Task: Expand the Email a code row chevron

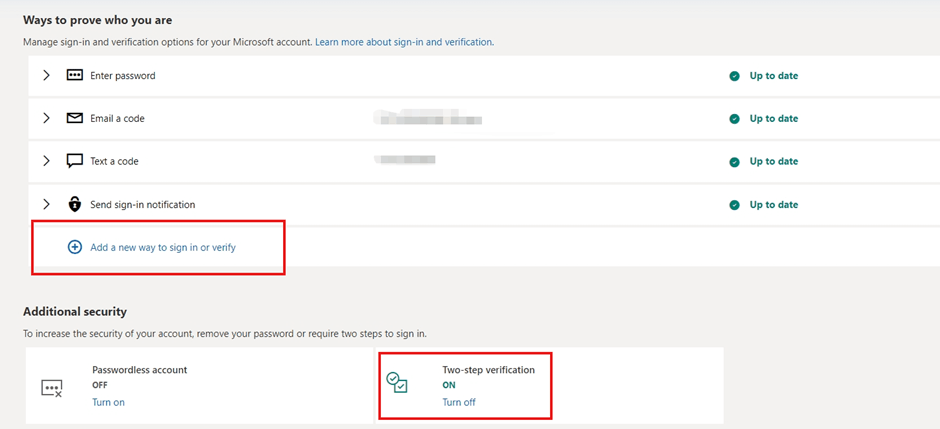Action: pyautogui.click(x=46, y=118)
